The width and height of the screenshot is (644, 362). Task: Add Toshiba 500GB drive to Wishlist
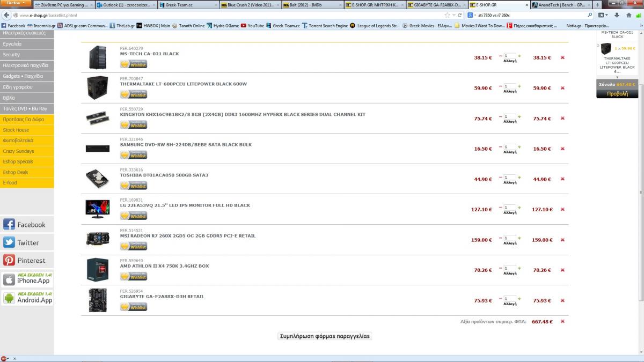[134, 186]
